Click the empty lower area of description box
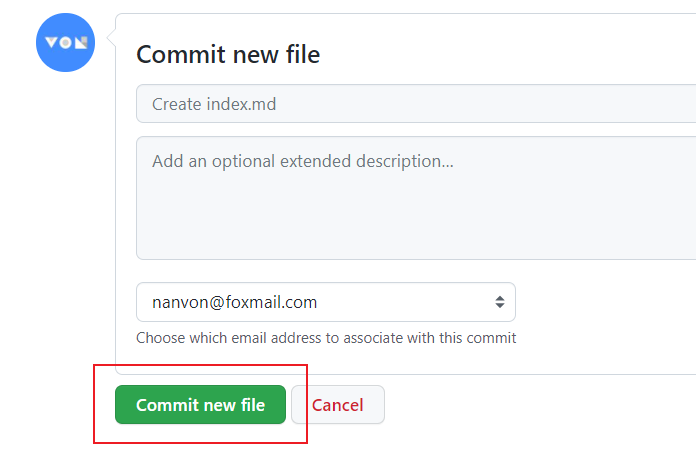 (x=416, y=222)
